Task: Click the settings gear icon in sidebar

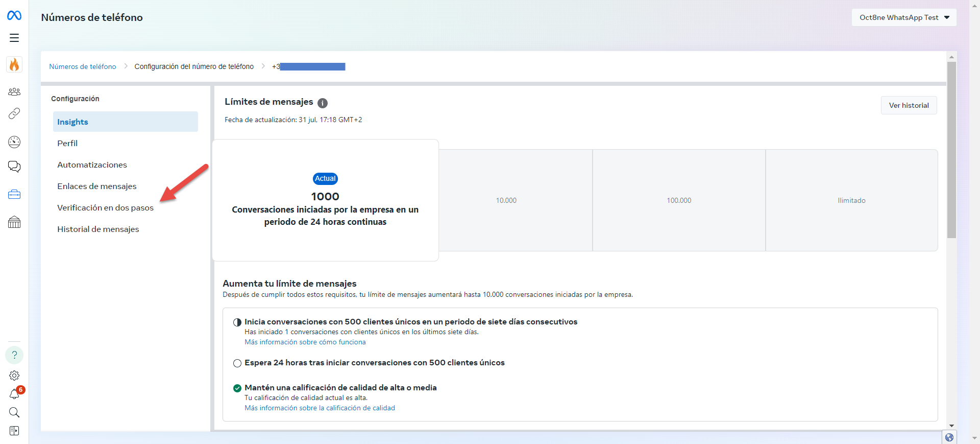Action: [x=14, y=376]
